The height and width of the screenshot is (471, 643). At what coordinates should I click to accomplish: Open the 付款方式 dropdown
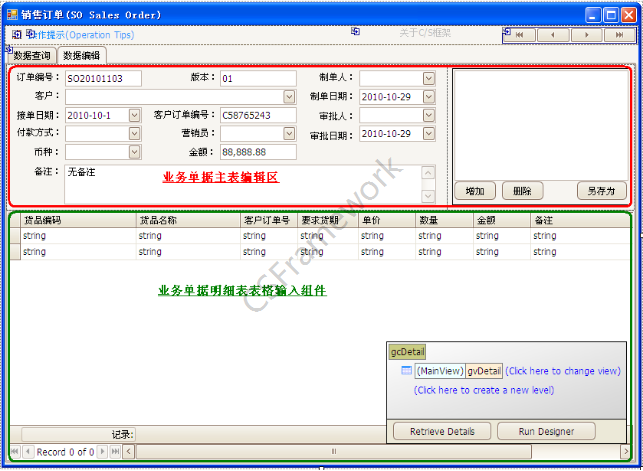(x=135, y=133)
